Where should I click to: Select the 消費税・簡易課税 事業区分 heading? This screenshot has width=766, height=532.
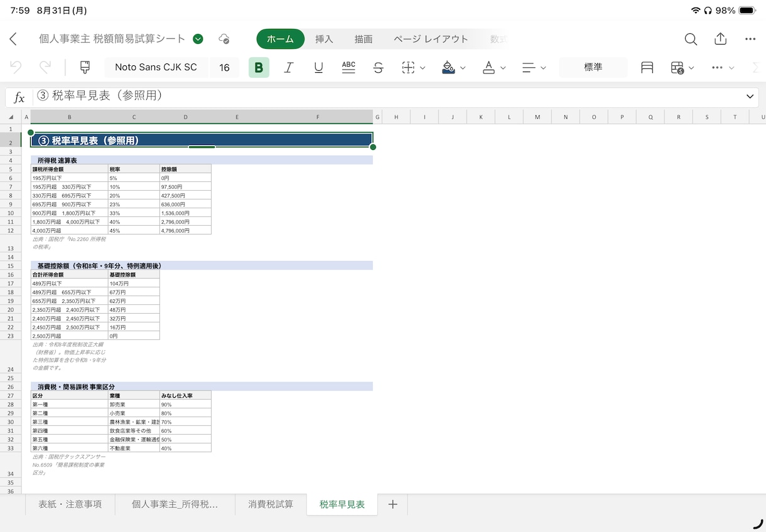click(x=202, y=387)
